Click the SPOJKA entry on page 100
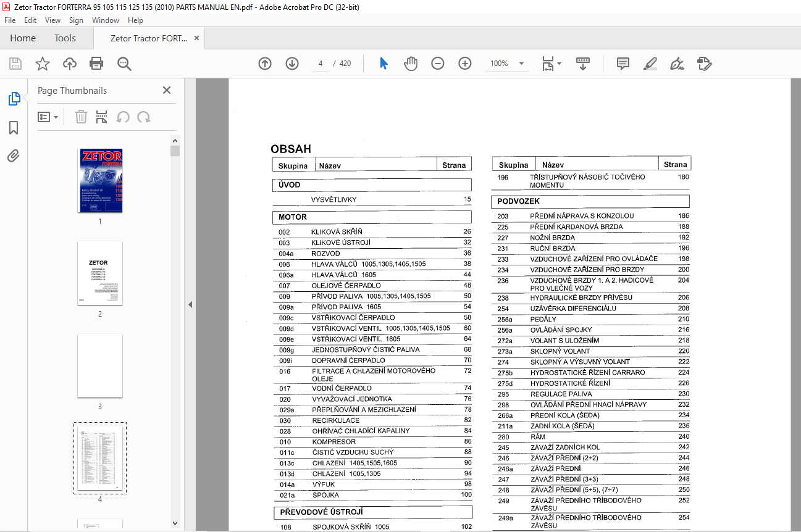The height and width of the screenshot is (532, 801). 325,495
